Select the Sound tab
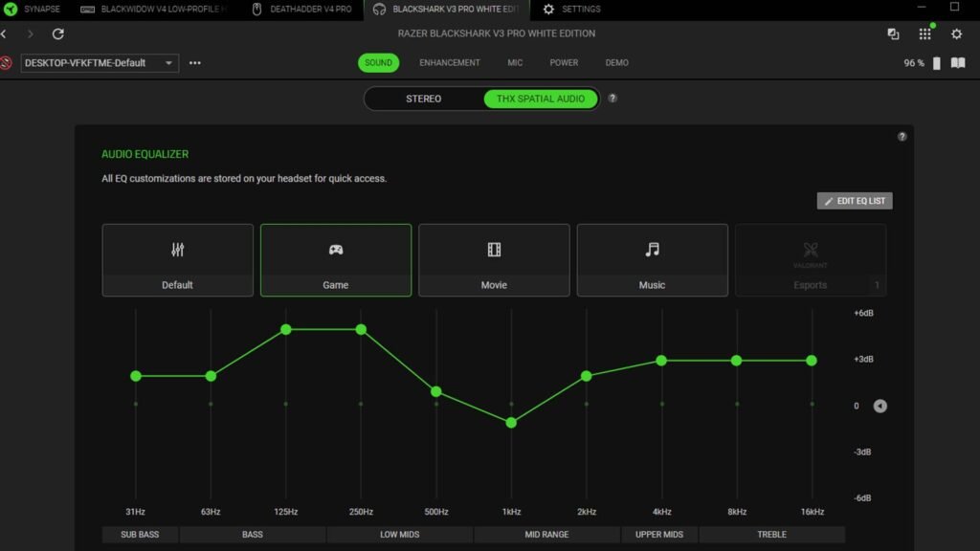This screenshot has width=980, height=551. pyautogui.click(x=378, y=62)
